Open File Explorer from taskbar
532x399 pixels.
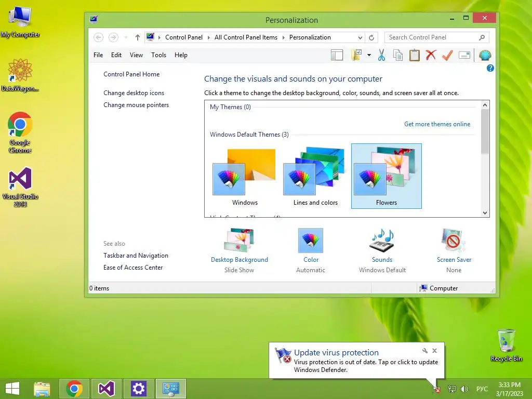42,389
